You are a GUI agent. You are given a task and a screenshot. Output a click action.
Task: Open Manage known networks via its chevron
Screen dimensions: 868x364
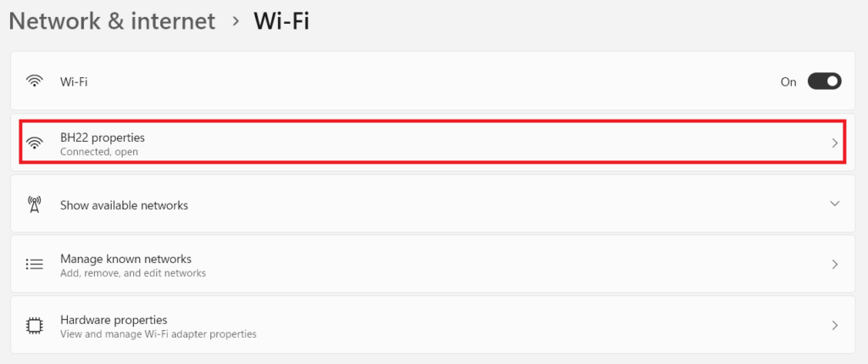(x=834, y=265)
